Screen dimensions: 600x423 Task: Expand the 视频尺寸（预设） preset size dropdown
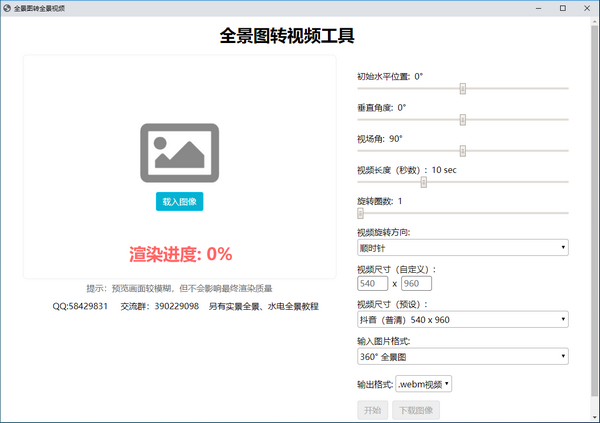(x=462, y=319)
